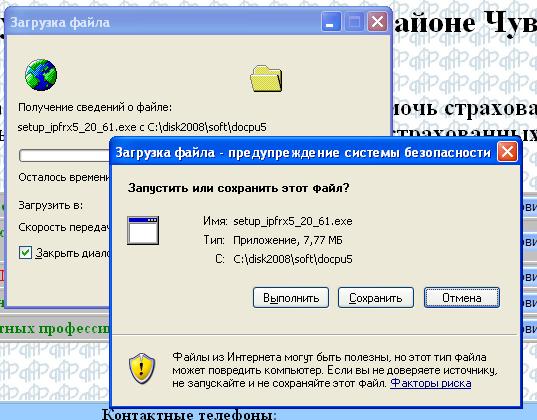Click the source path C:\disk2008\soft\docpu5 in warning
This screenshot has height=420, width=537.
pyautogui.click(x=293, y=259)
